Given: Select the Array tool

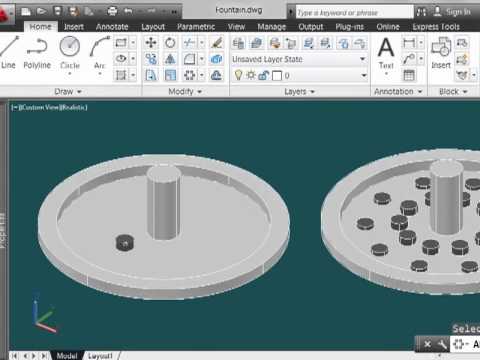Looking at the screenshot, I should 189,75.
